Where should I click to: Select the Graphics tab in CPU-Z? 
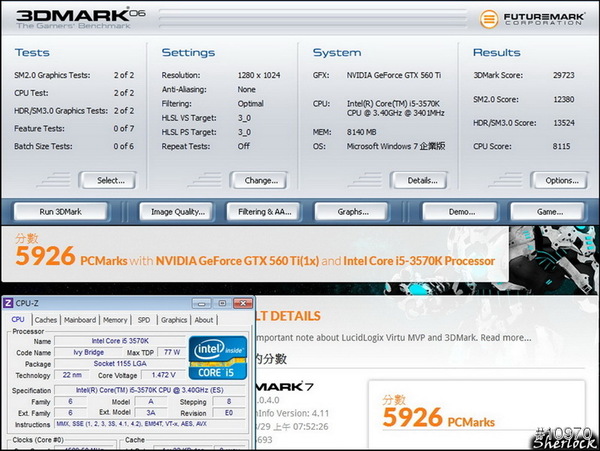point(174,320)
